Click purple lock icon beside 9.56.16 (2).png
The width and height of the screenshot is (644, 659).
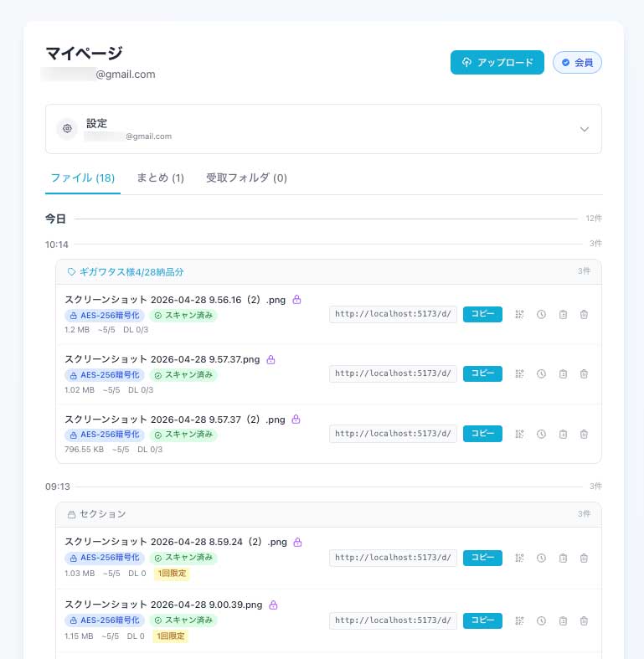[x=296, y=300]
